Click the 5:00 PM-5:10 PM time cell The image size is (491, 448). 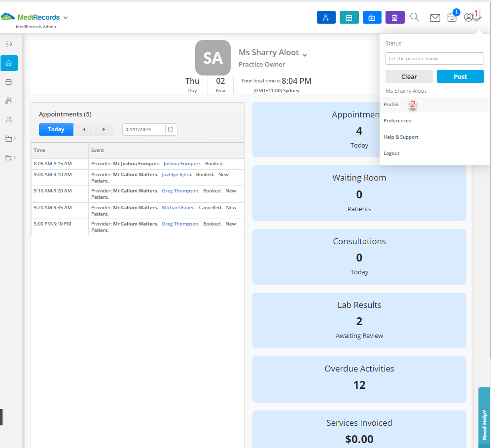coord(60,227)
